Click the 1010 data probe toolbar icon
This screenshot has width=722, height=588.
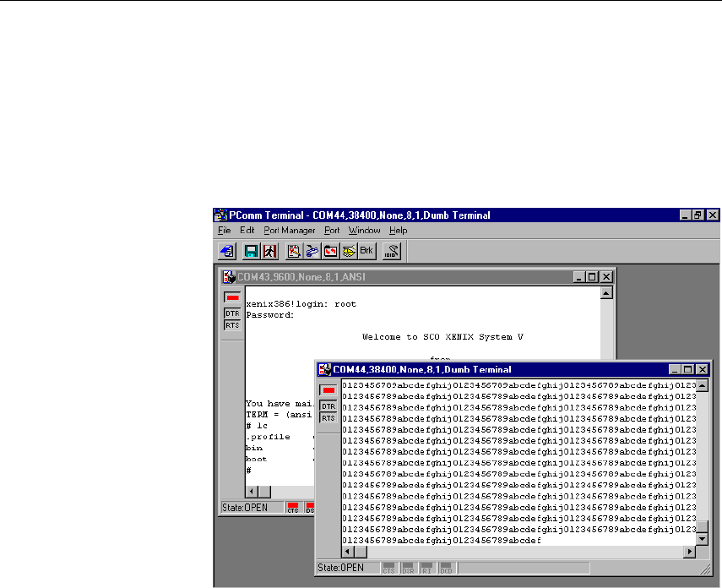pyautogui.click(x=391, y=251)
